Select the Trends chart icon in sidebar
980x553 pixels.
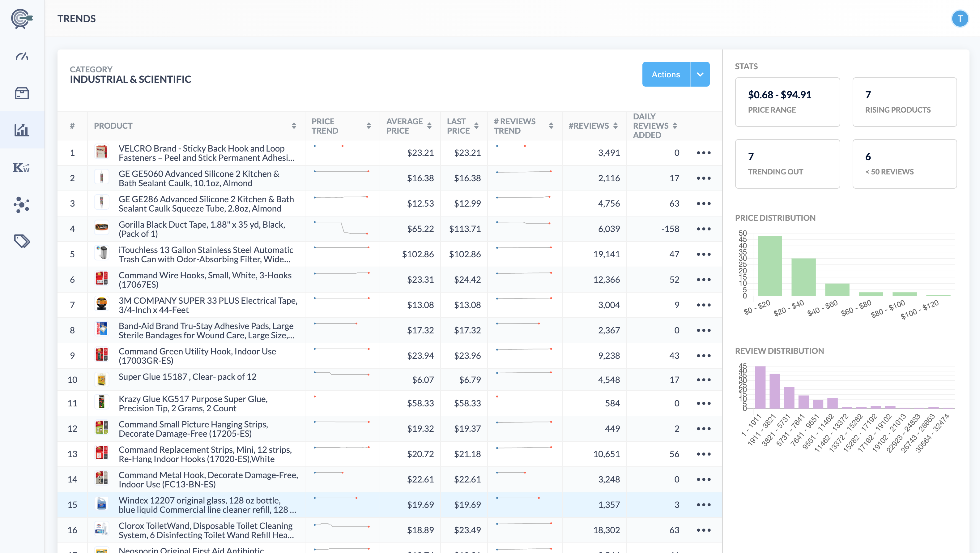point(22,130)
